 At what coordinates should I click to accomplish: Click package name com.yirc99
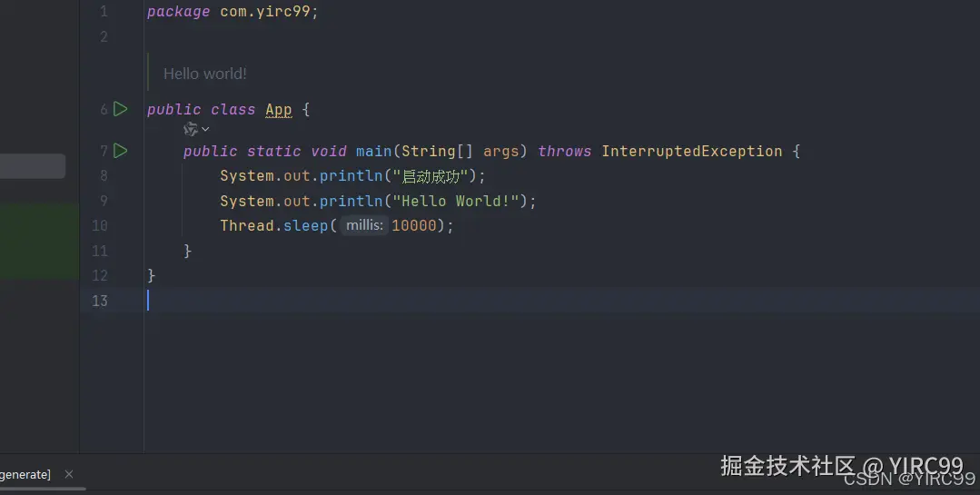265,11
